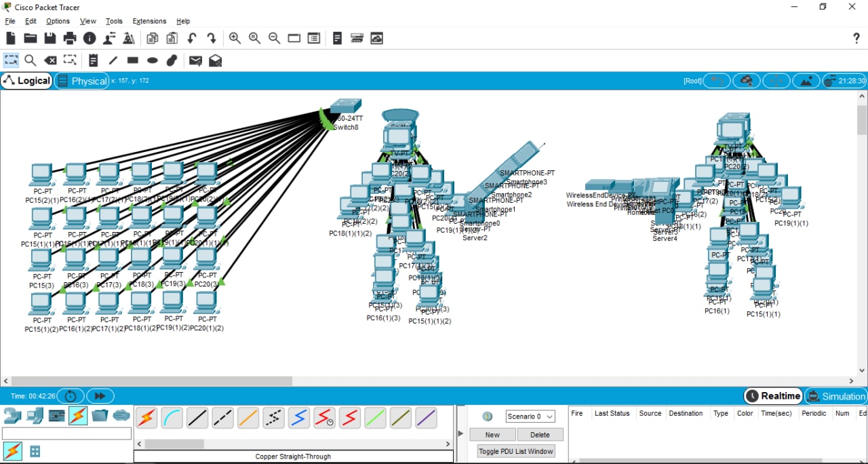Click the PC15(3) computer icon
This screenshot has width=868, height=464.
(41, 260)
